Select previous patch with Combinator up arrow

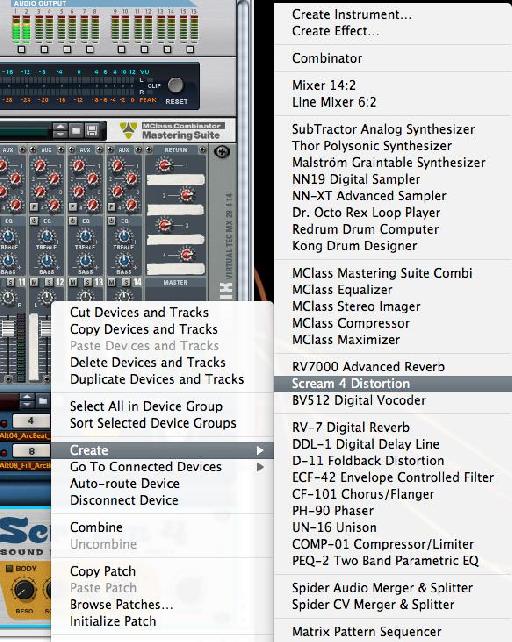tap(60, 127)
